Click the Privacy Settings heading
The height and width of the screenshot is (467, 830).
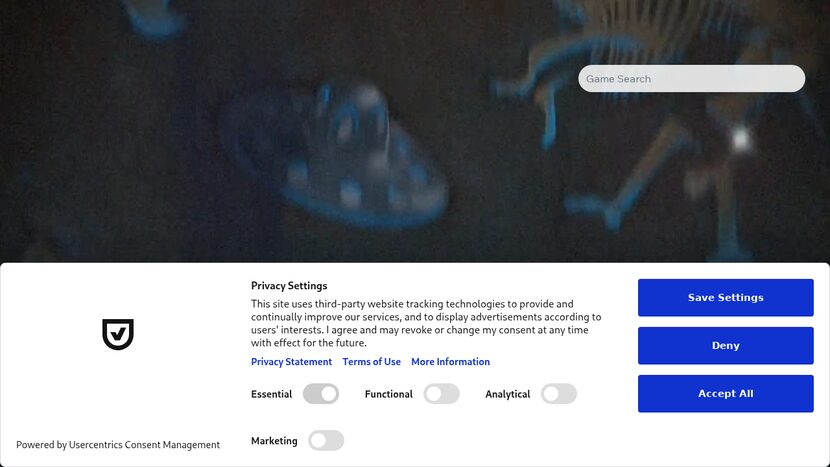289,286
